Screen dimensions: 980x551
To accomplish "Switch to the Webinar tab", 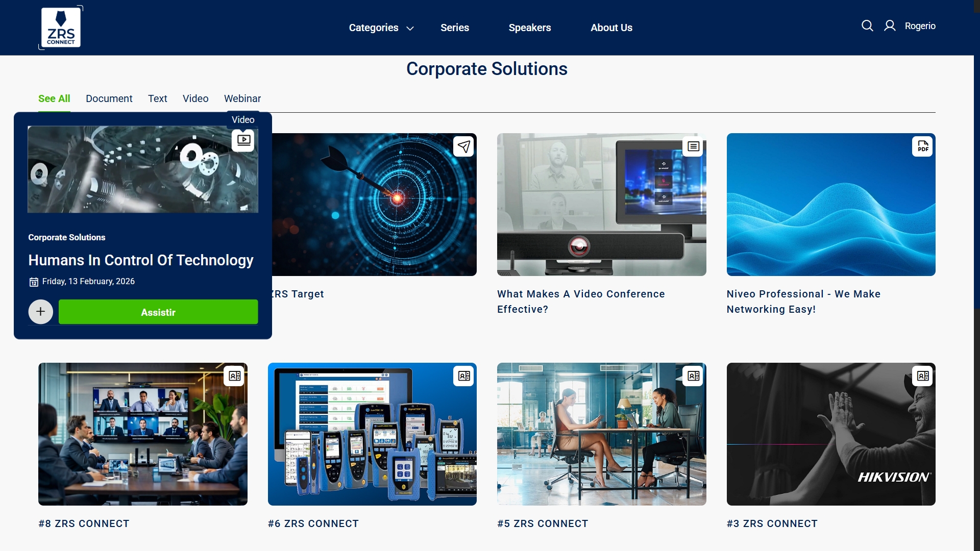I will (x=242, y=98).
